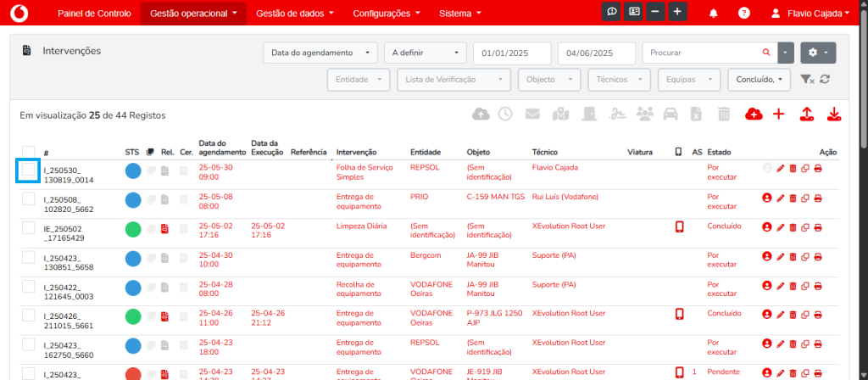Select row I_250426_211015_5661 checkbox
Image resolution: width=868 pixels, height=380 pixels.
tap(28, 316)
